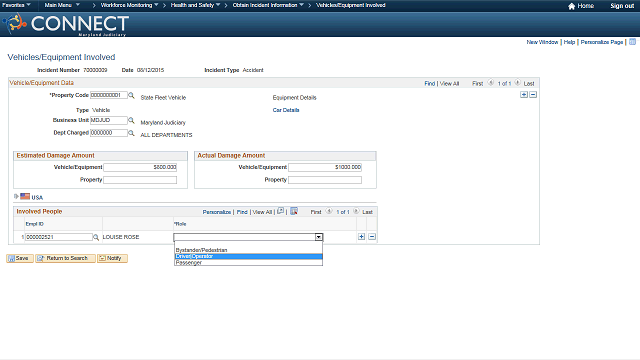Open Car Details link
The image size is (640, 360).
pos(286,110)
